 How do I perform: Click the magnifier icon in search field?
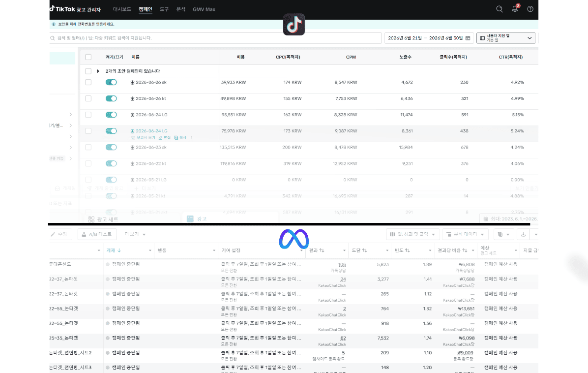(x=53, y=38)
